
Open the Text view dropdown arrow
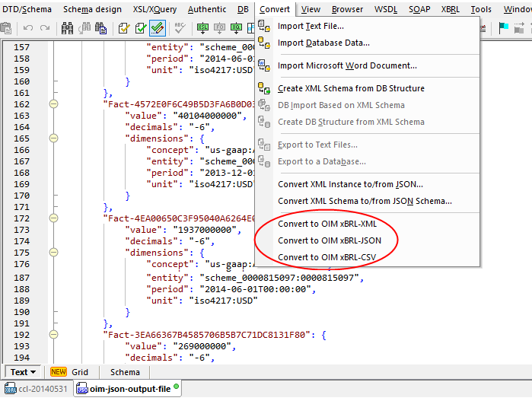click(33, 372)
